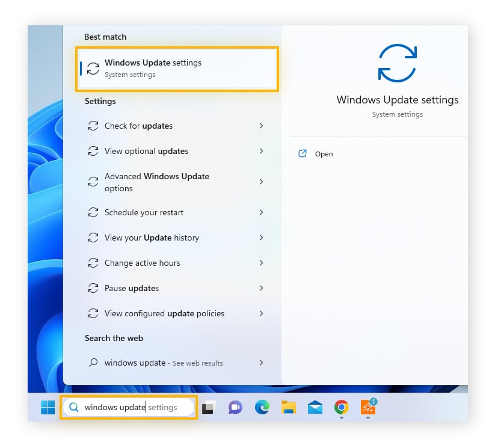Expand the Schedule your restart chevron

tap(261, 212)
